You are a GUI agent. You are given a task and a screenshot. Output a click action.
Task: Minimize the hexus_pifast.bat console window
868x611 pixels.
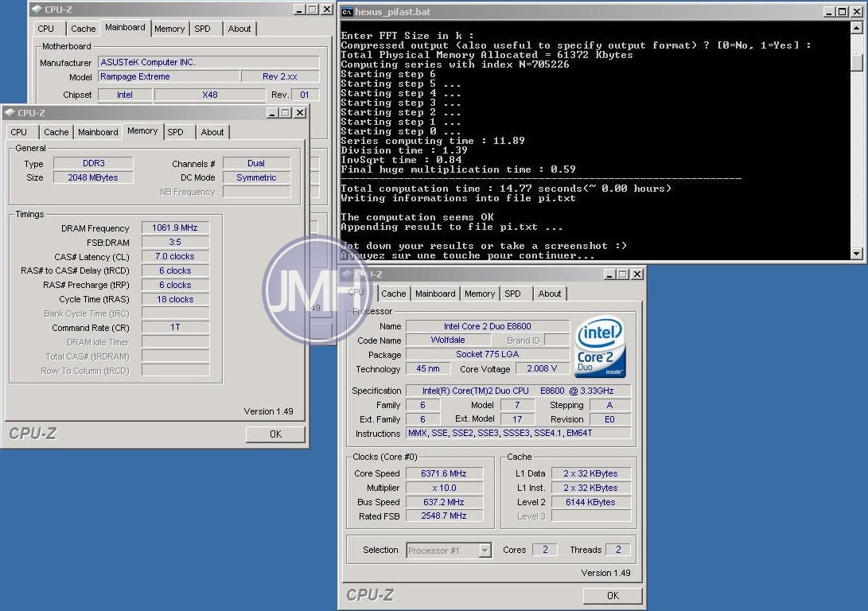point(829,12)
